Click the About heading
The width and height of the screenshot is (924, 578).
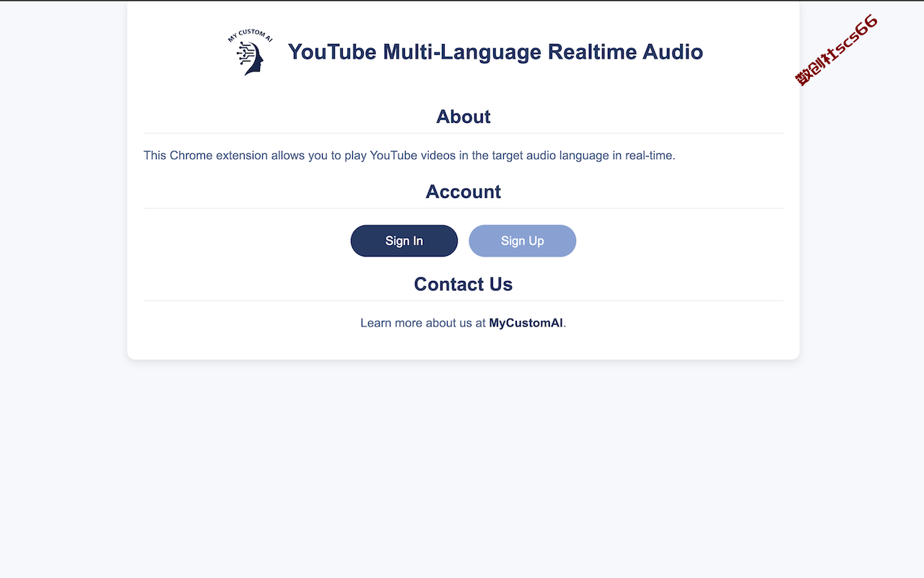point(463,116)
